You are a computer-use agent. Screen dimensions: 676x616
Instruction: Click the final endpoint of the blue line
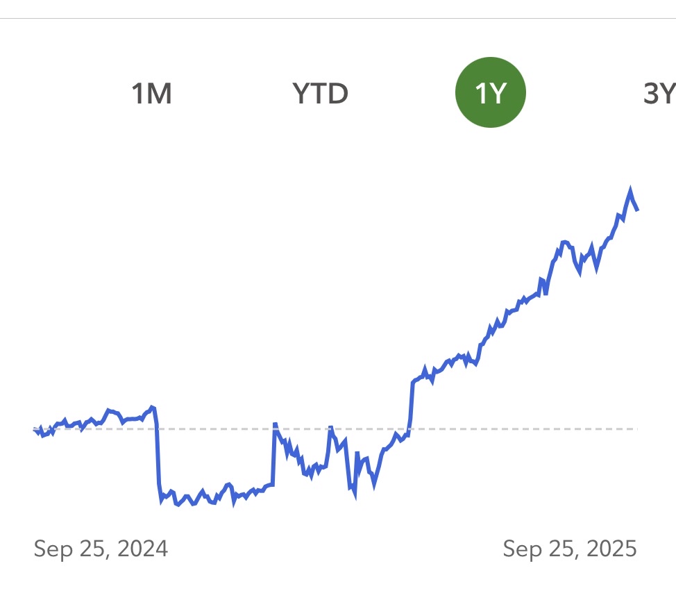[x=637, y=209]
